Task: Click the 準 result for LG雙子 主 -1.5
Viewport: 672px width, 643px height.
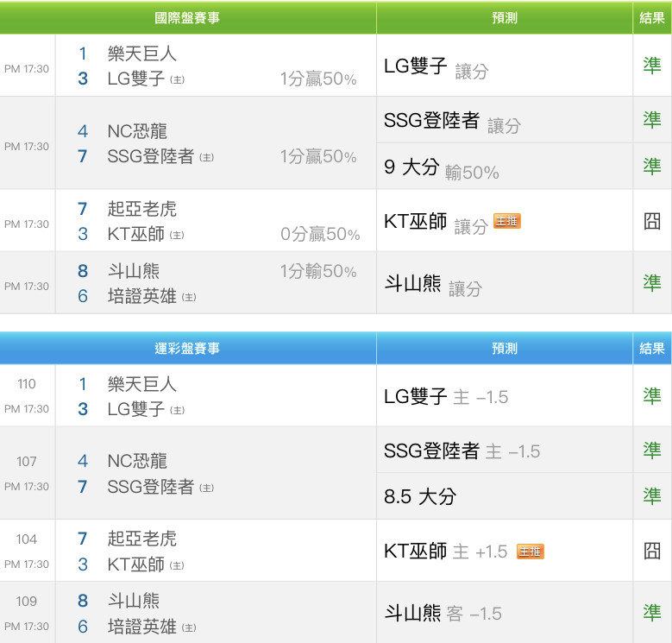Action: (x=652, y=395)
